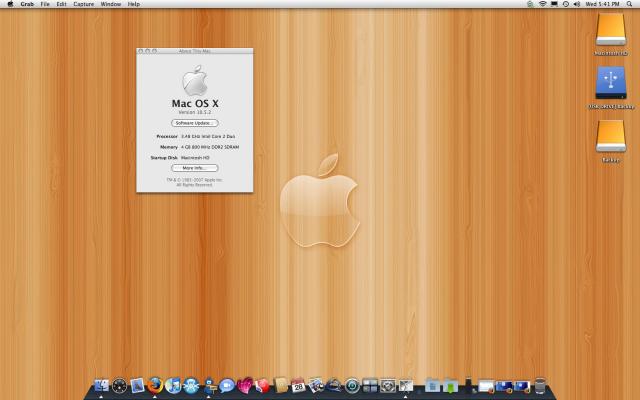This screenshot has width=640, height=400.
Task: Open iTunes from the Dock
Action: tap(173, 385)
